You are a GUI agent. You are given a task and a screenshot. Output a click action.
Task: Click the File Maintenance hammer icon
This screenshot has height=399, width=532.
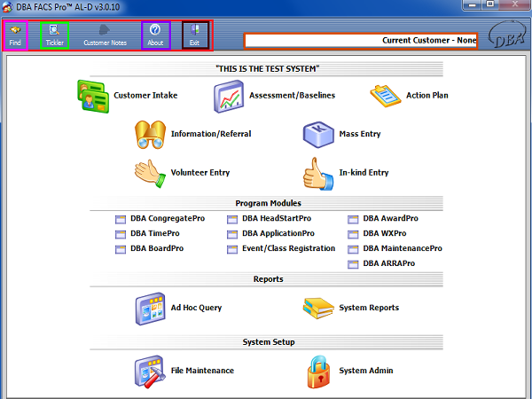pos(151,372)
